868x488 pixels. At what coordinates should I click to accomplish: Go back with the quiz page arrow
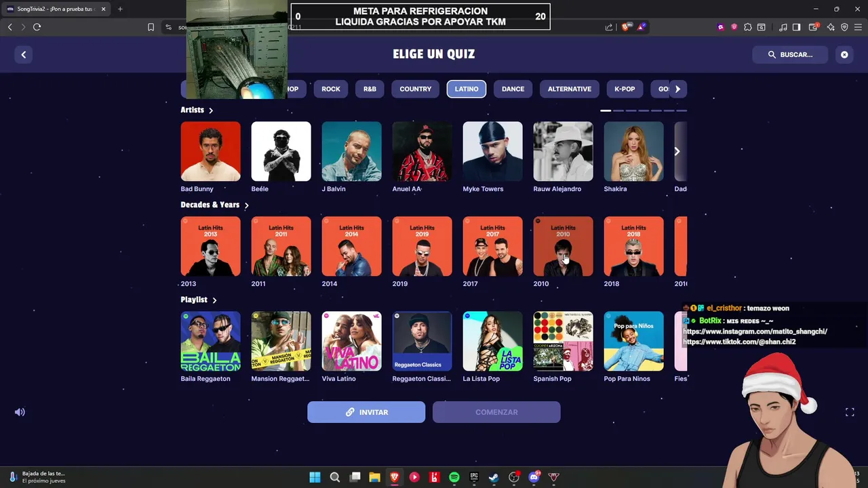[x=24, y=55]
